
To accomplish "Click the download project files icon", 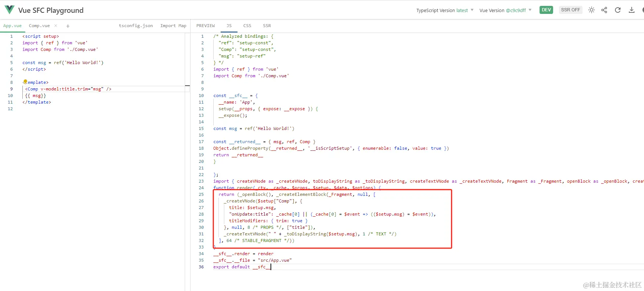I will point(632,10).
